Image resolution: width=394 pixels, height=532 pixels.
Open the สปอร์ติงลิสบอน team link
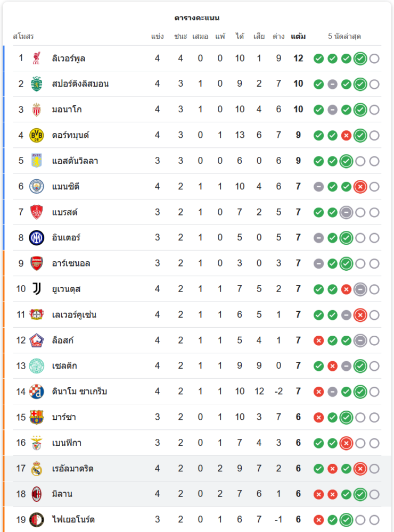(x=80, y=84)
